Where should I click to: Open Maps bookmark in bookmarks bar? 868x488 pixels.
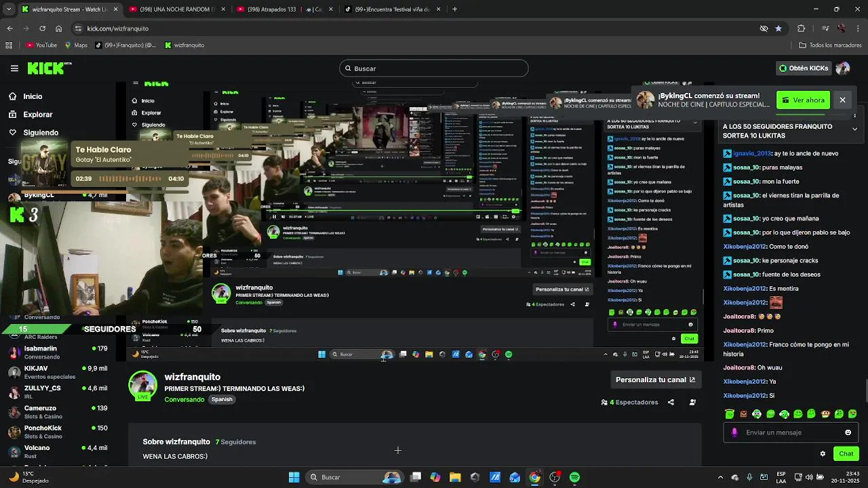tap(76, 45)
